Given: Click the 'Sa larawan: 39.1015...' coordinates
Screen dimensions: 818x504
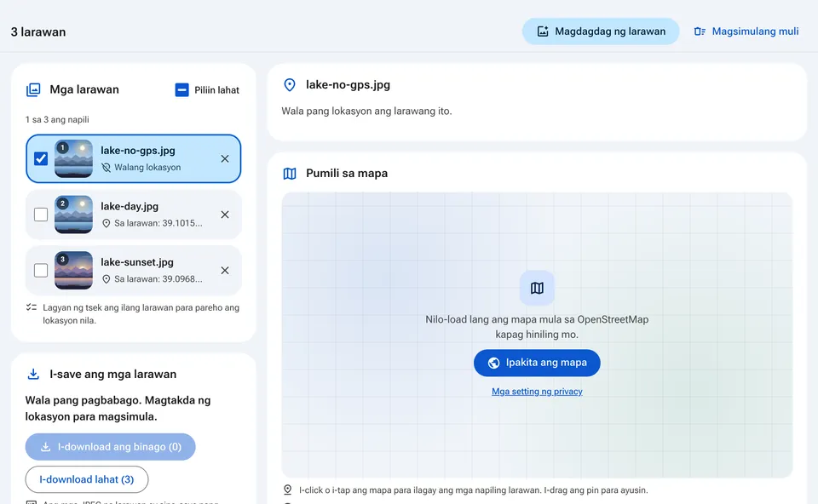Looking at the screenshot, I should tap(158, 223).
